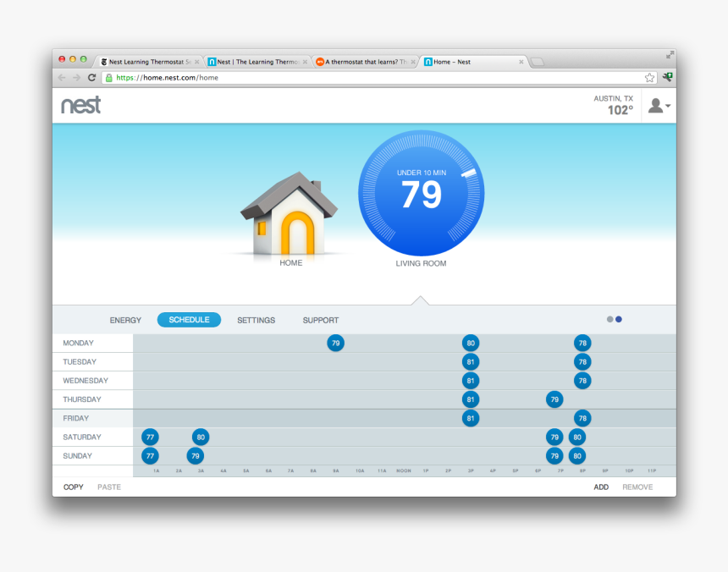Screen dimensions: 728x572
Task: Select Monday's 80 setpoint
Action: click(471, 344)
